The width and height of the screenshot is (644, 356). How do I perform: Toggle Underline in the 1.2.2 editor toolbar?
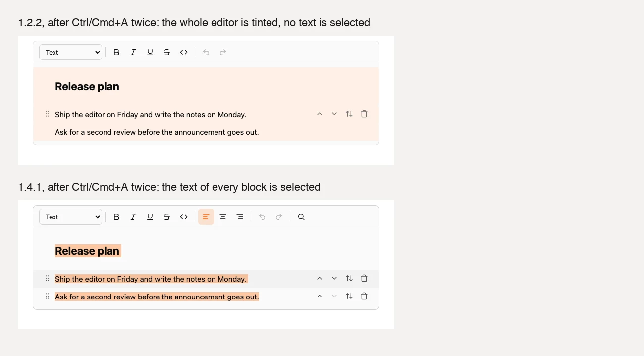coord(150,52)
